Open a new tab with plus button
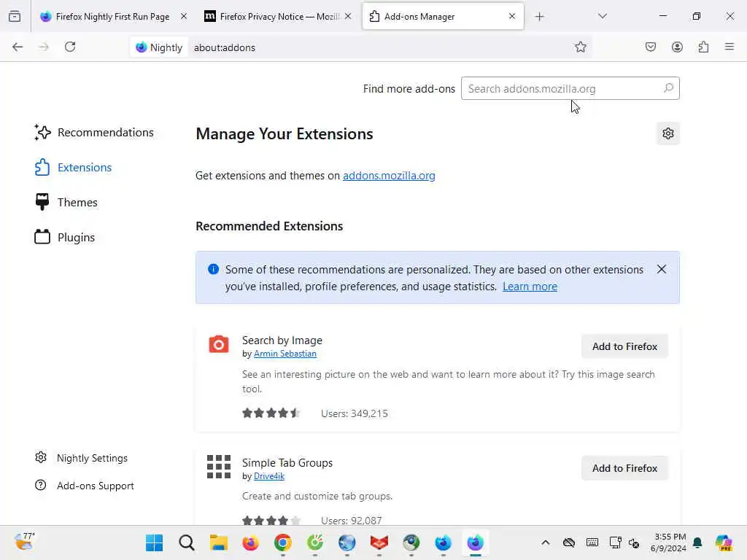The image size is (747, 560). 539,17
